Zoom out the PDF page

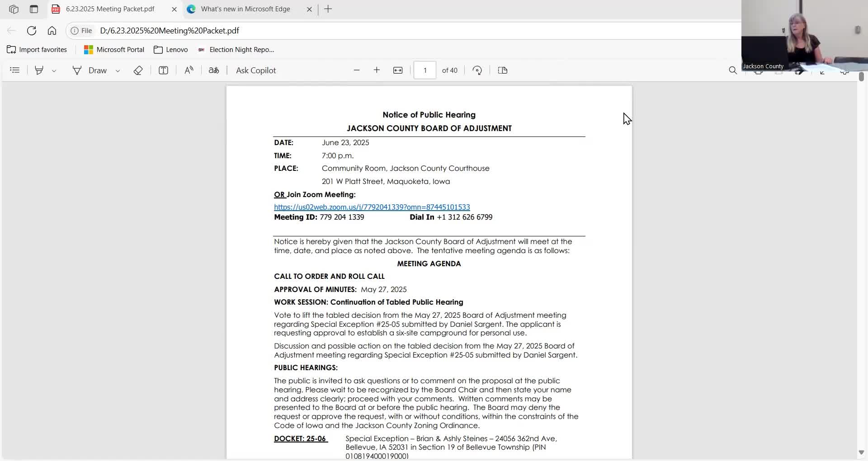[x=357, y=71]
